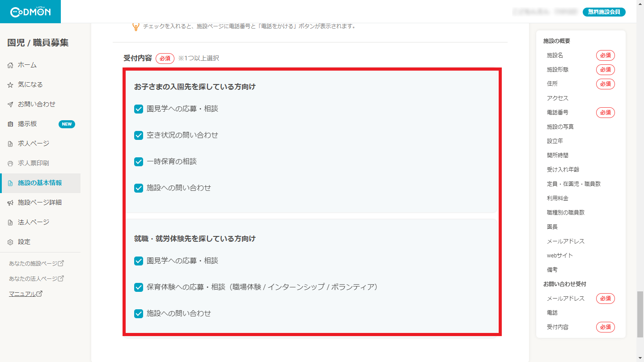Toggle the 保育体験への応募・相談 checkbox
This screenshot has height=362, width=644.
pos(139,287)
